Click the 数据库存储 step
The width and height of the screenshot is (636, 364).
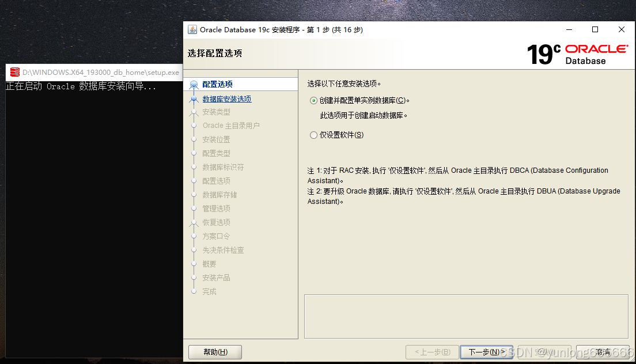(x=219, y=195)
